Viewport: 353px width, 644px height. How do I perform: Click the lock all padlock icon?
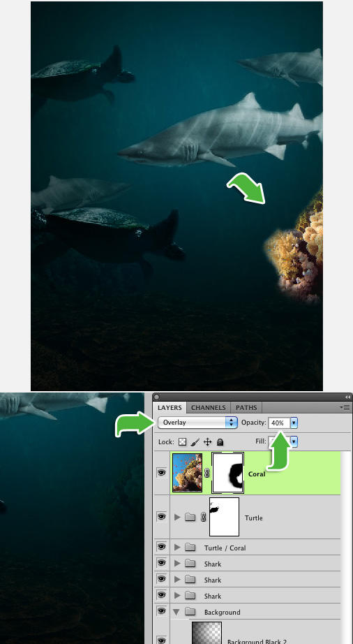click(220, 442)
